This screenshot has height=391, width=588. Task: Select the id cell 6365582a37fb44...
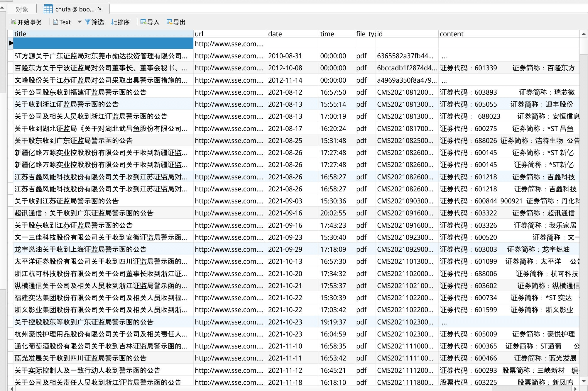(x=407, y=56)
